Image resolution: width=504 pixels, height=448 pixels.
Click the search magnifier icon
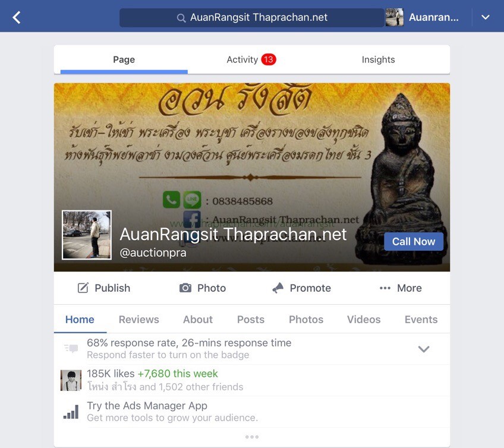pyautogui.click(x=181, y=18)
